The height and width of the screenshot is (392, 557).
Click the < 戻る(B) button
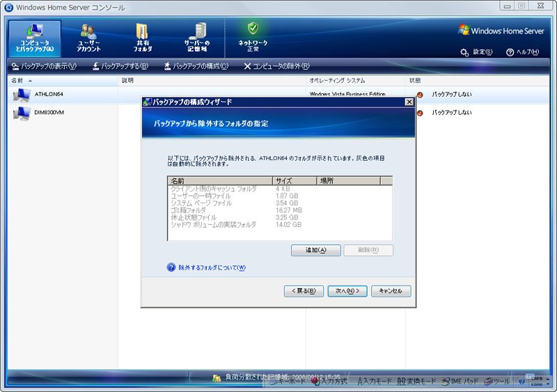coord(304,291)
